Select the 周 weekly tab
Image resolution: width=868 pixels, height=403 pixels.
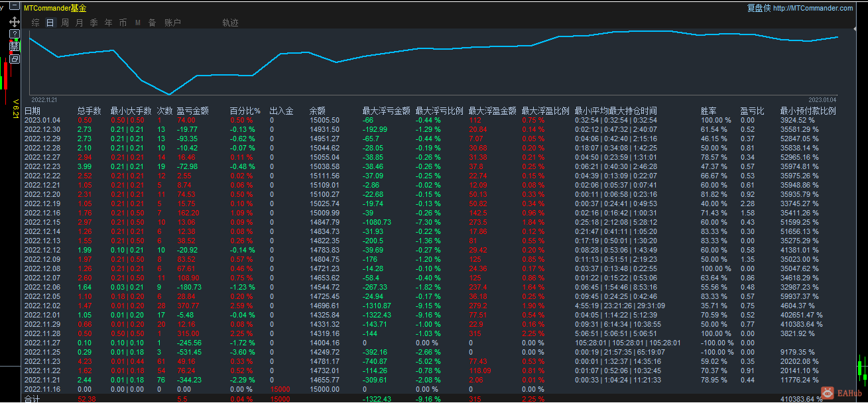[x=65, y=23]
